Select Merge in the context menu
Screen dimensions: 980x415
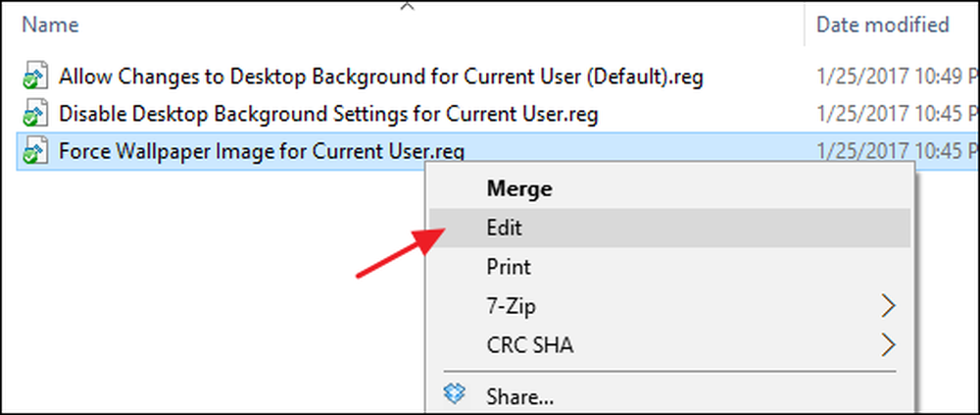(668, 189)
